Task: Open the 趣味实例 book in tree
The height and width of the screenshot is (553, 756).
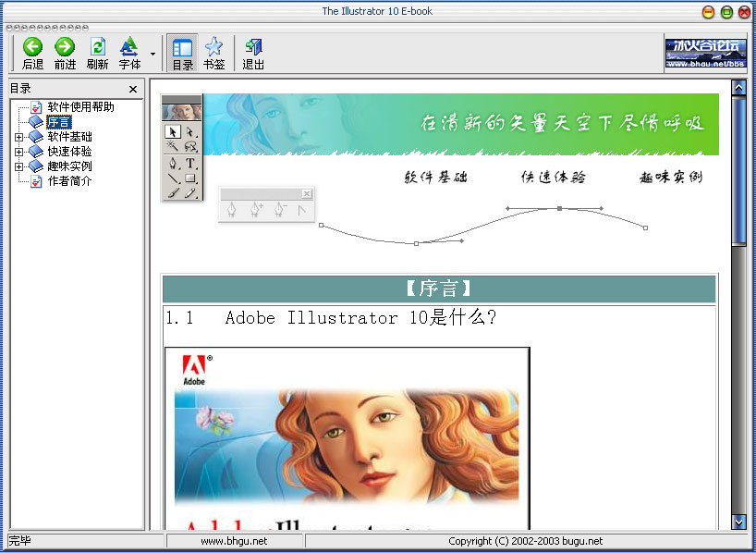Action: [69, 166]
